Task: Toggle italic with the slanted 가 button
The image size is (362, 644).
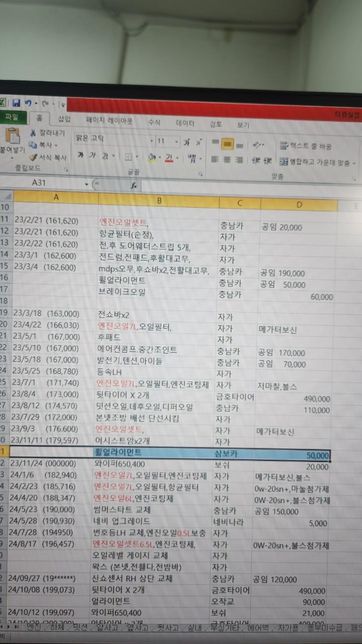Action: click(93, 156)
